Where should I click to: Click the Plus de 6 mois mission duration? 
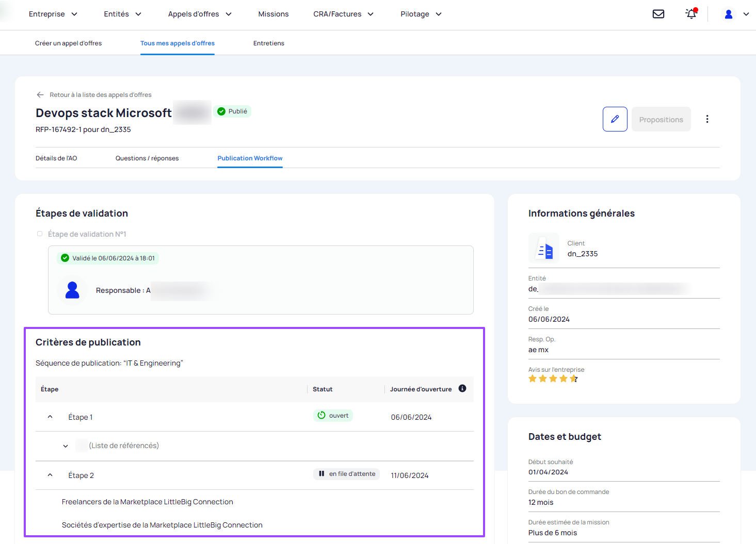coord(553,533)
